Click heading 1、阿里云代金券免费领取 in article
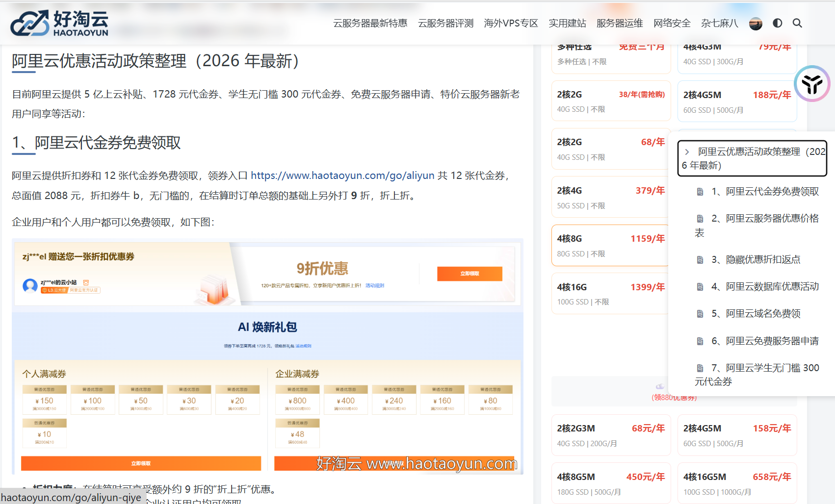Screen dimensions: 835x504 (96, 143)
